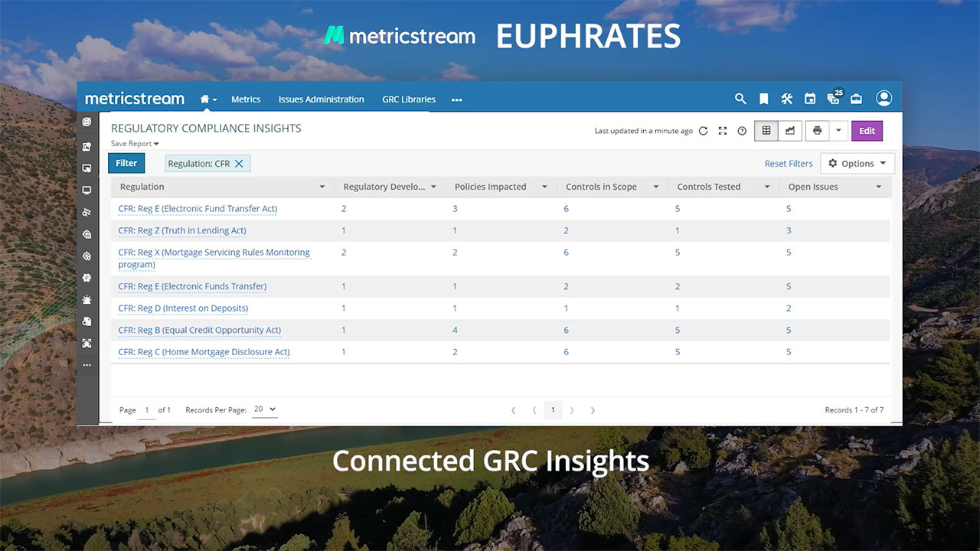
Task: Change the Records Per Page dropdown
Action: pos(265,409)
